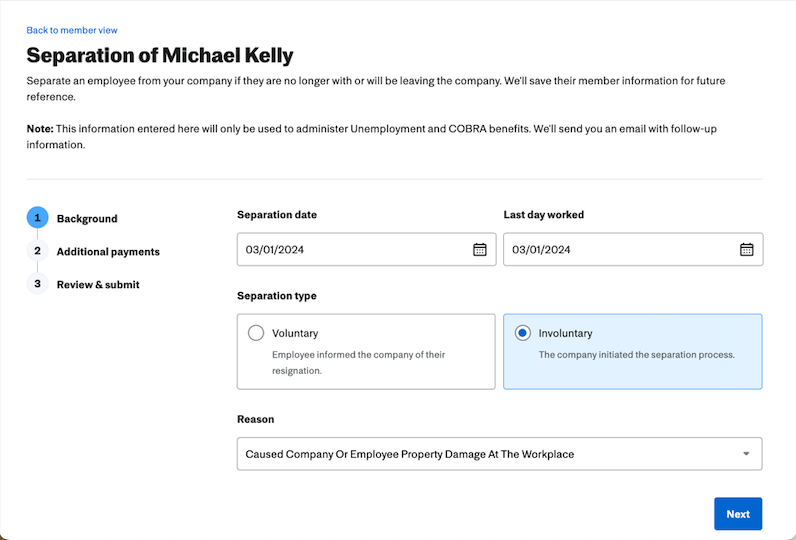Click 'The company initiated the separation process' text
The image size is (796, 540).
tap(637, 355)
